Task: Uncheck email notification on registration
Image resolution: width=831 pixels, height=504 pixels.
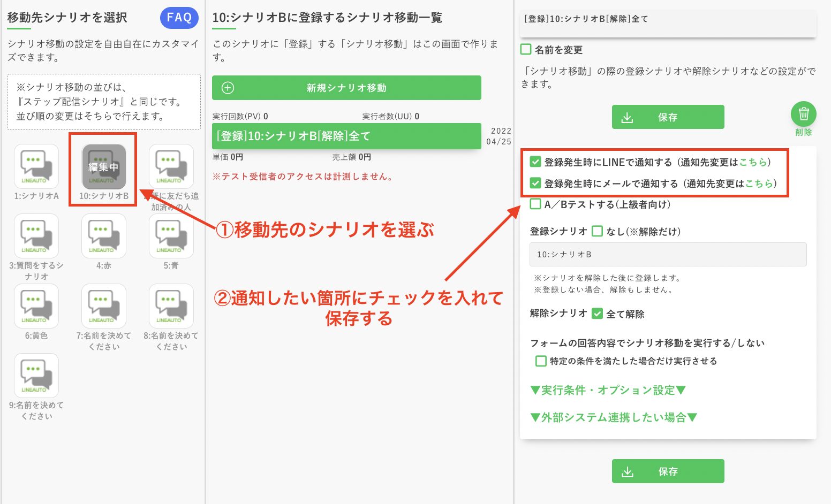Action: (534, 184)
